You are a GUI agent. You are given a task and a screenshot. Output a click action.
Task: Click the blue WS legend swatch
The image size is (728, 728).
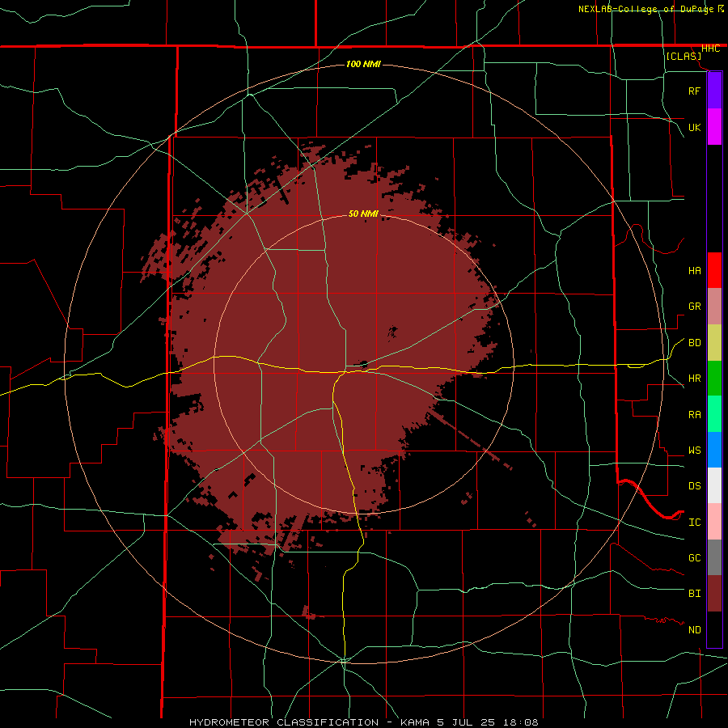[714, 450]
